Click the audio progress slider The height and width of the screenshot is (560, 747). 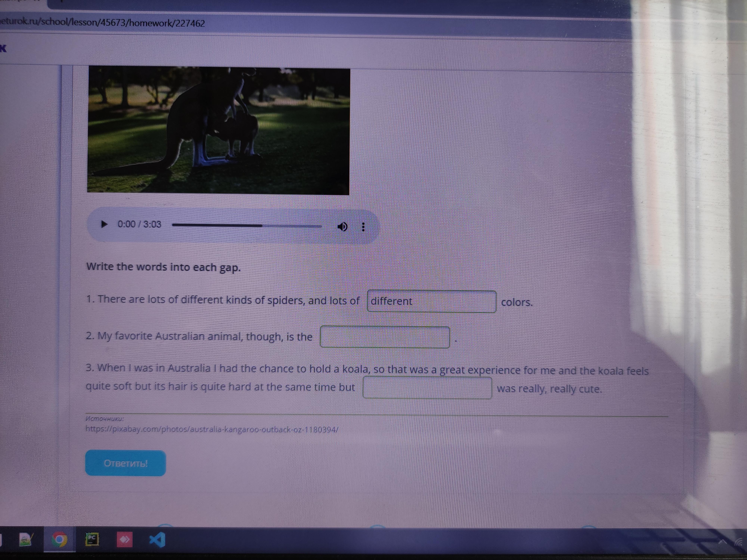point(247,225)
